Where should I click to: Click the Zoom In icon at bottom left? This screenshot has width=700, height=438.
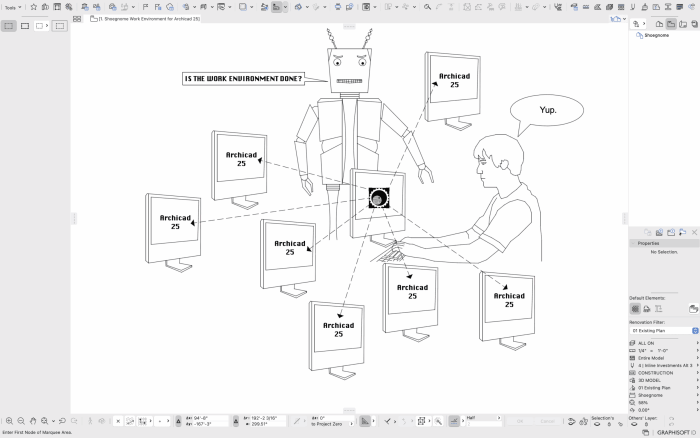coord(9,421)
